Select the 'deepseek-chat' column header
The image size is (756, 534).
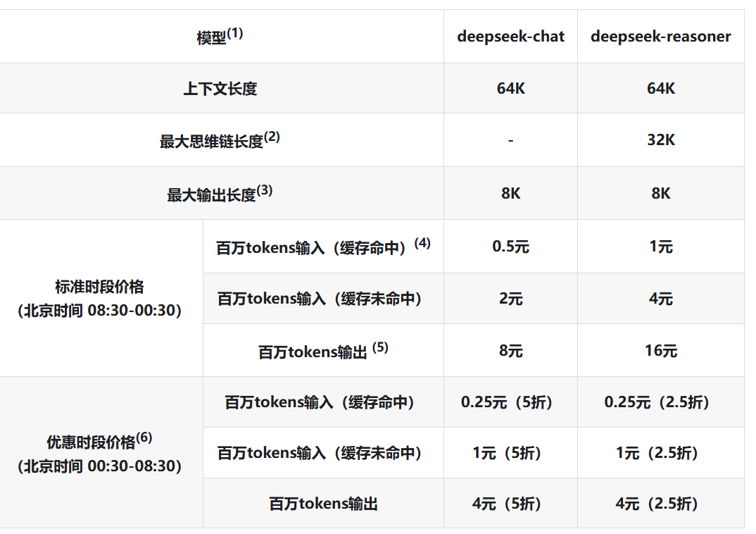(x=510, y=36)
